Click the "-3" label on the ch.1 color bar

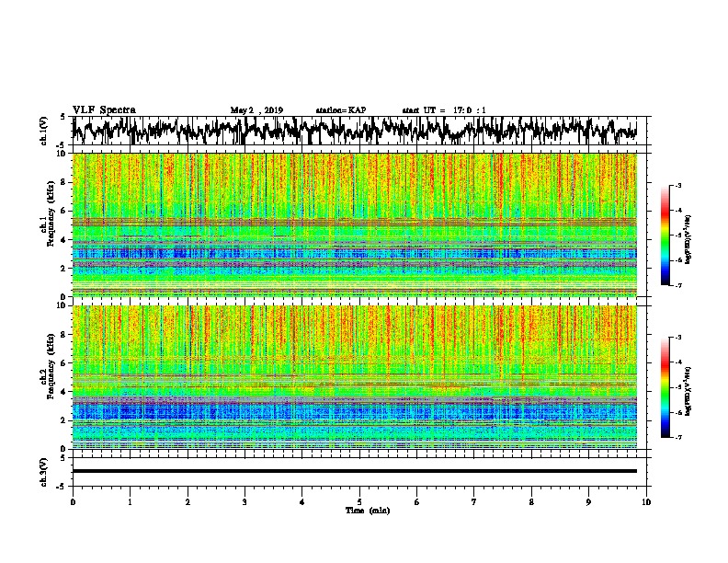tap(677, 185)
